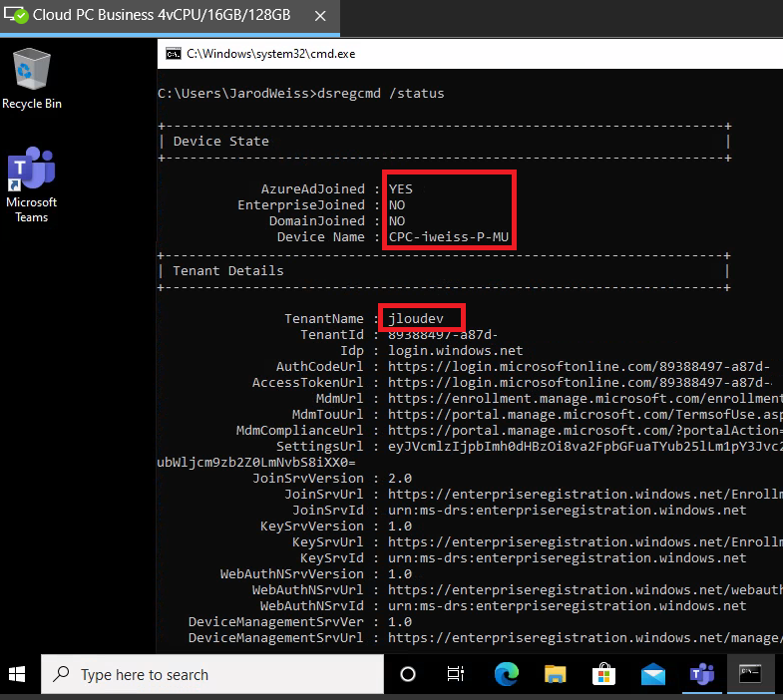Close the Cloud PC Business tab
The height and width of the screenshot is (700, 783).
320,17
